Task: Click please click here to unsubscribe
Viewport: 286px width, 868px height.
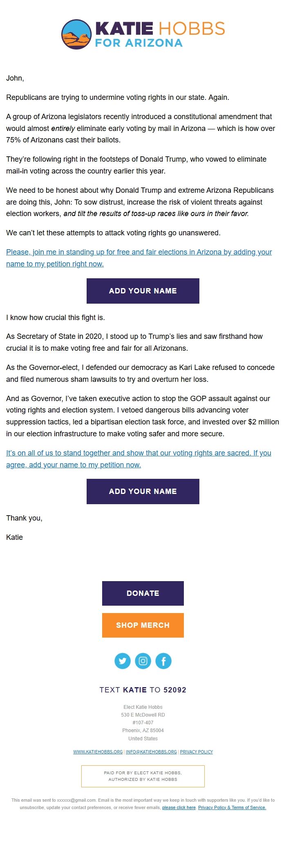Action: click(x=179, y=808)
